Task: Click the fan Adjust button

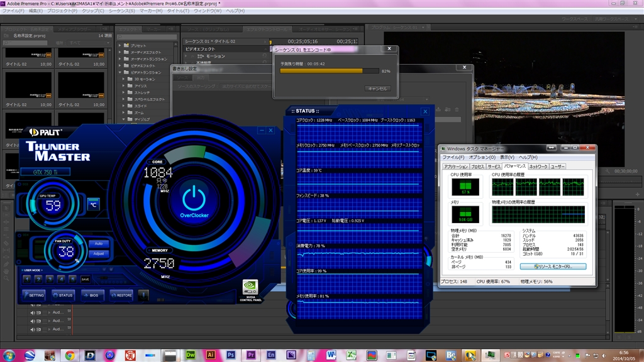Action: coord(99,254)
